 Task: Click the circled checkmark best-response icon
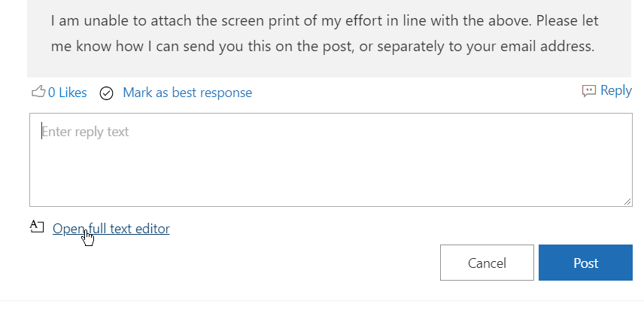pyautogui.click(x=107, y=93)
